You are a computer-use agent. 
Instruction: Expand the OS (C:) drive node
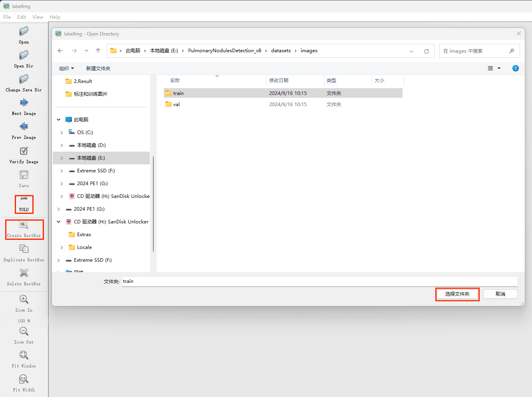point(62,132)
